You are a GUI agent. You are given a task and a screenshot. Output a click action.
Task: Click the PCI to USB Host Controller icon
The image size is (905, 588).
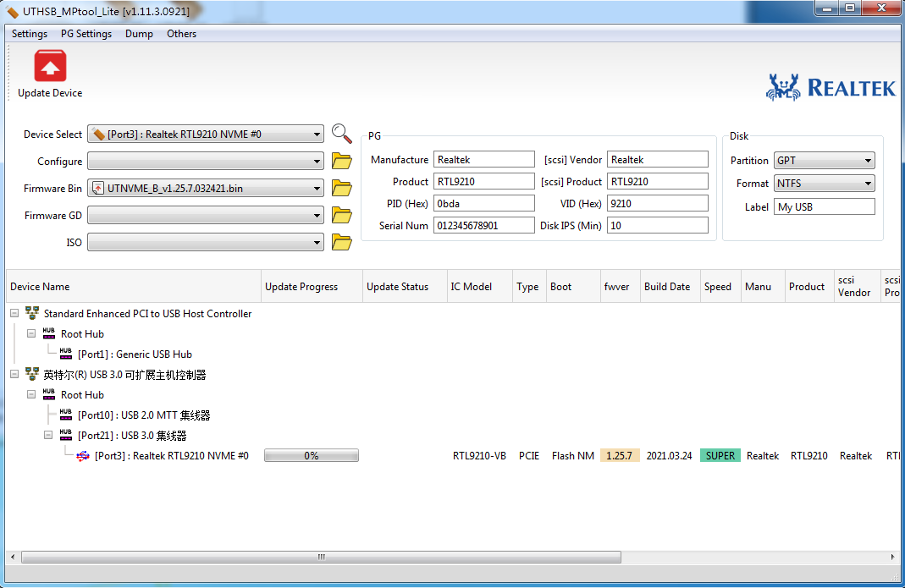pyautogui.click(x=32, y=313)
